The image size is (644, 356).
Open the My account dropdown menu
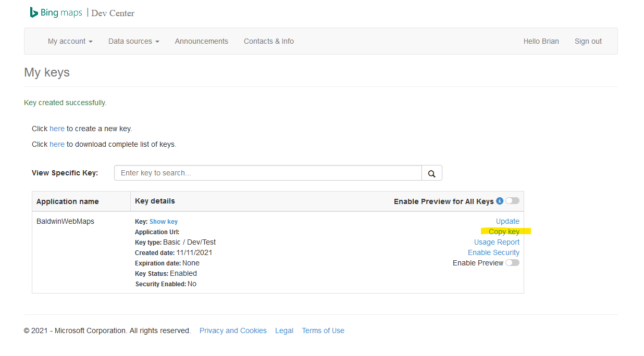click(69, 41)
